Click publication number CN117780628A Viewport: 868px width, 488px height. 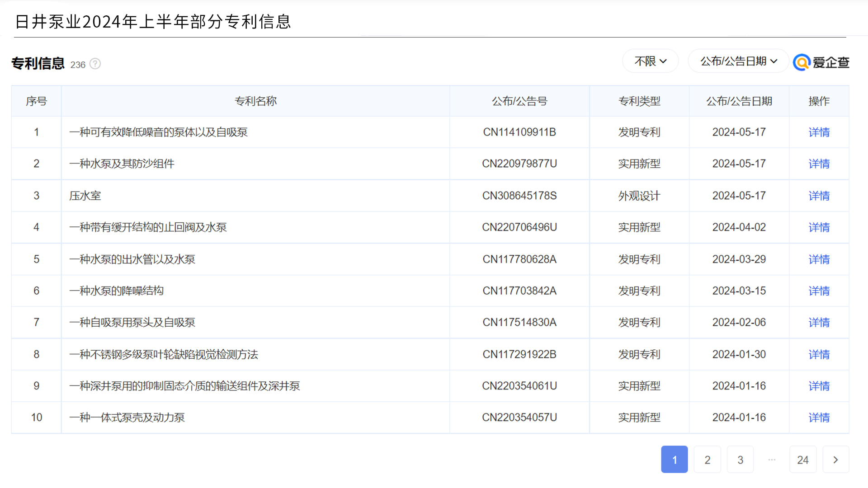[519, 259]
